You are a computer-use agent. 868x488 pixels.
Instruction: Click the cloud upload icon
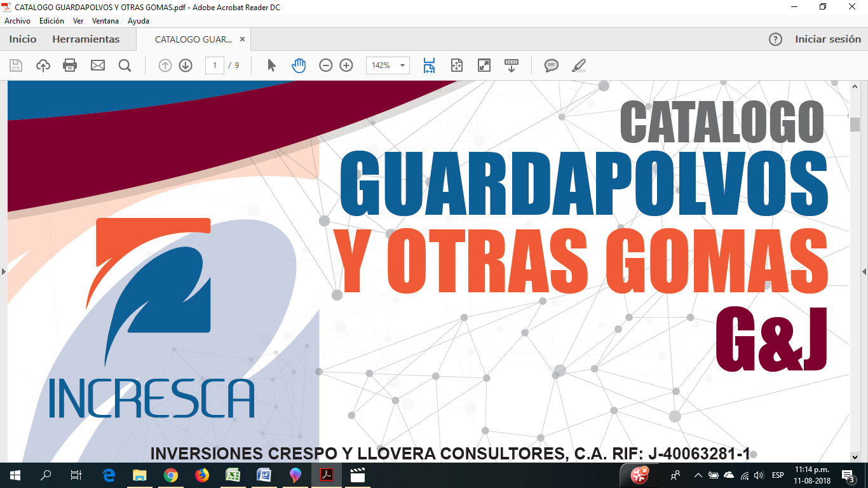(x=43, y=65)
